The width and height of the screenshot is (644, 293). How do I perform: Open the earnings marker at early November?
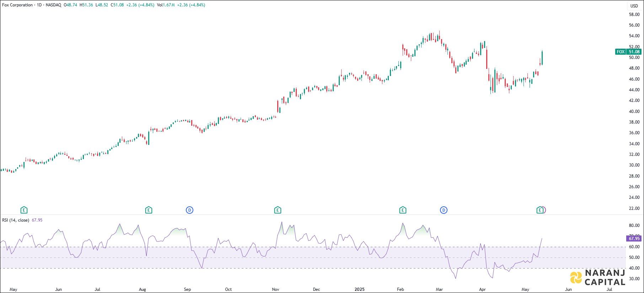(x=278, y=210)
